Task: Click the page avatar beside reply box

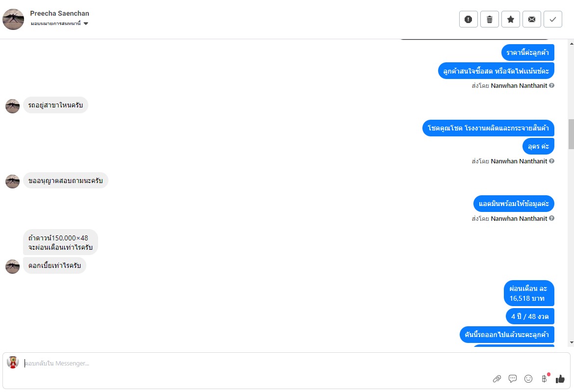Action: 13,363
